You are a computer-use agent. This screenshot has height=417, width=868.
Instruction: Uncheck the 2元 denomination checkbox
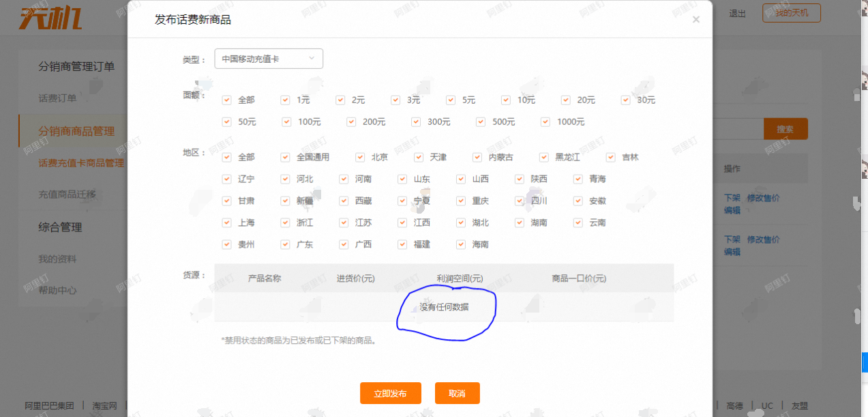[340, 100]
